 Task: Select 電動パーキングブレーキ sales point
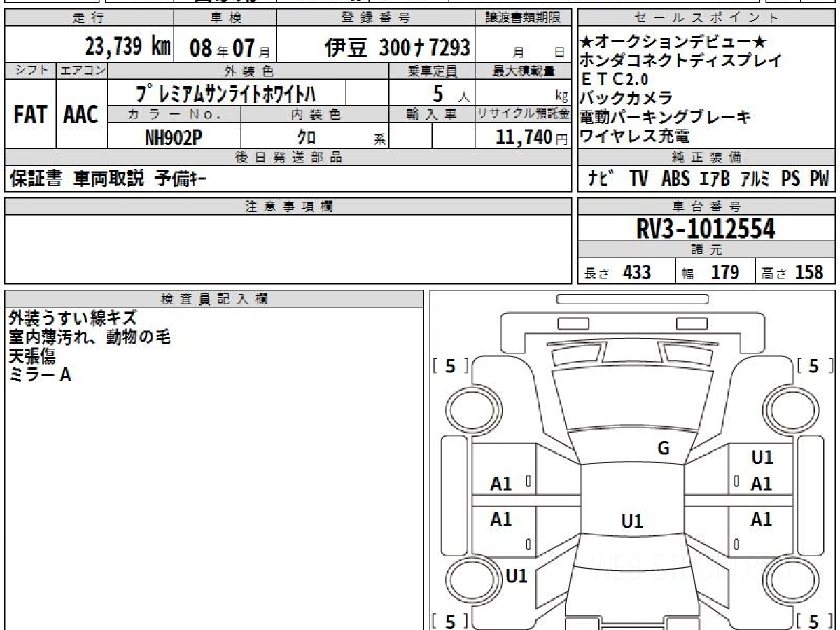[x=665, y=117]
